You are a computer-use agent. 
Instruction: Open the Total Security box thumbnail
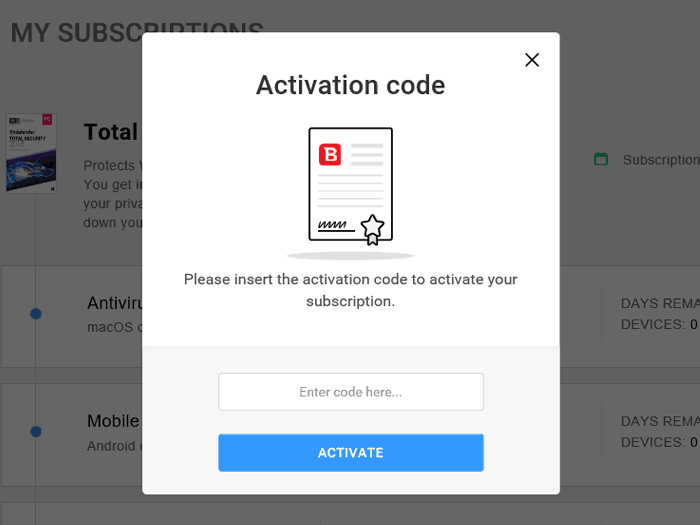pos(31,153)
